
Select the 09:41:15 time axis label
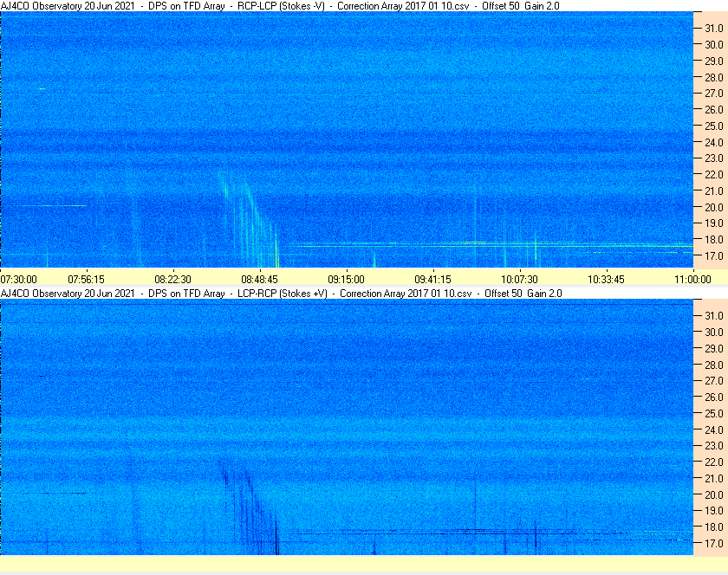[432, 280]
